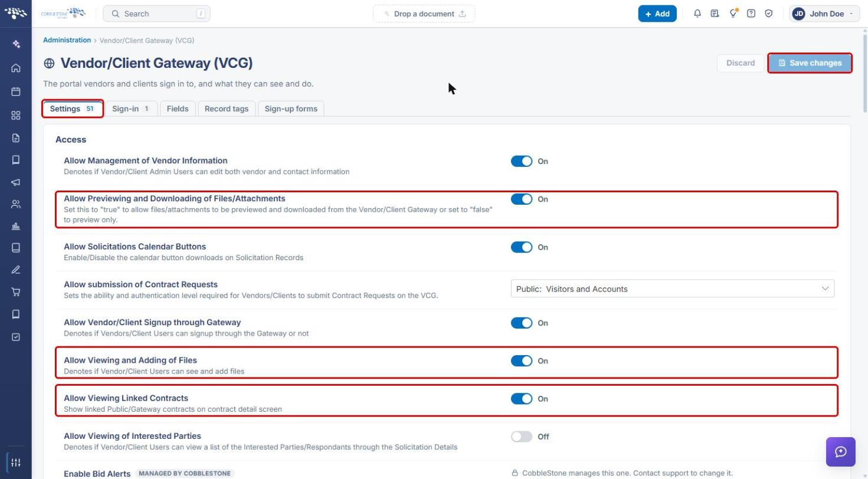
Task: Open the shopping cart icon in sidebar
Action: [x=16, y=292]
